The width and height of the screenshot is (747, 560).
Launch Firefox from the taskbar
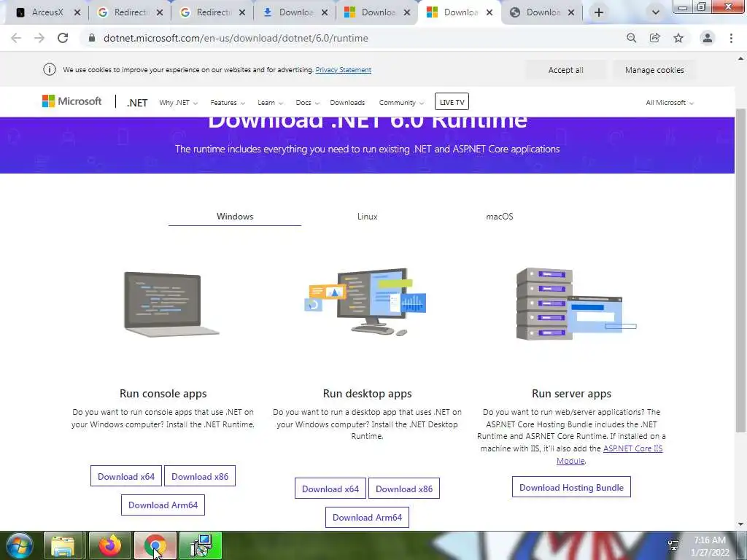(x=109, y=545)
